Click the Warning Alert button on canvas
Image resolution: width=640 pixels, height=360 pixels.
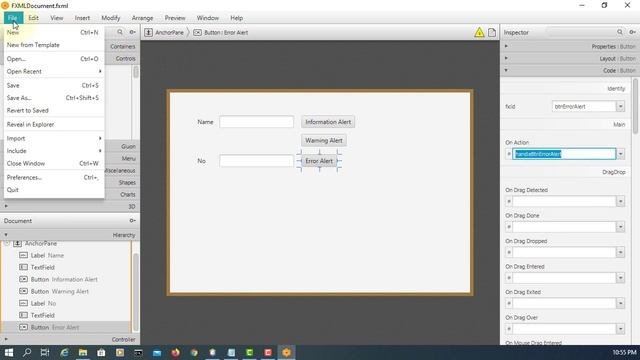(324, 140)
